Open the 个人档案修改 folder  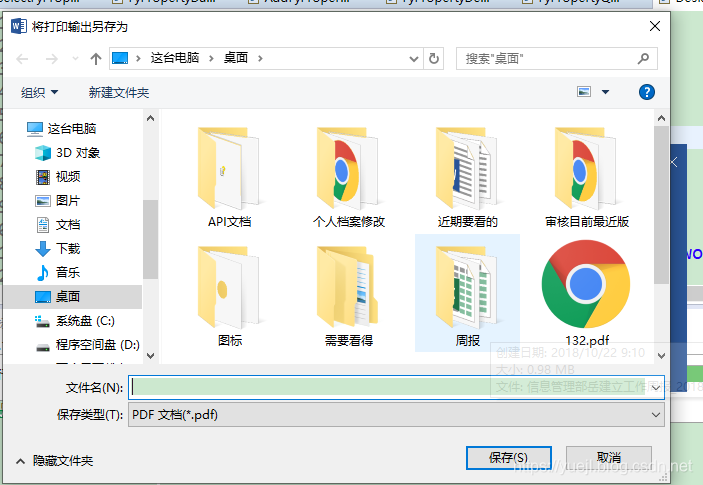(348, 178)
